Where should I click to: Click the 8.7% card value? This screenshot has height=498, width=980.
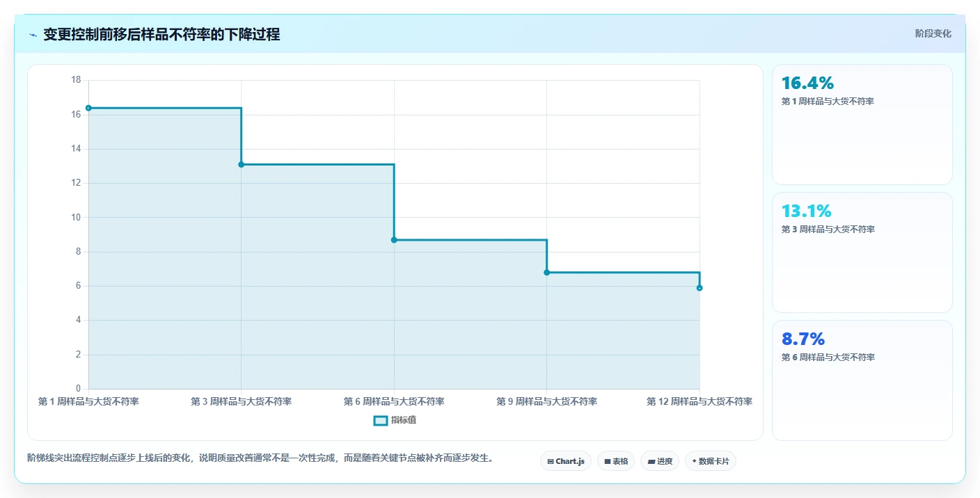803,339
